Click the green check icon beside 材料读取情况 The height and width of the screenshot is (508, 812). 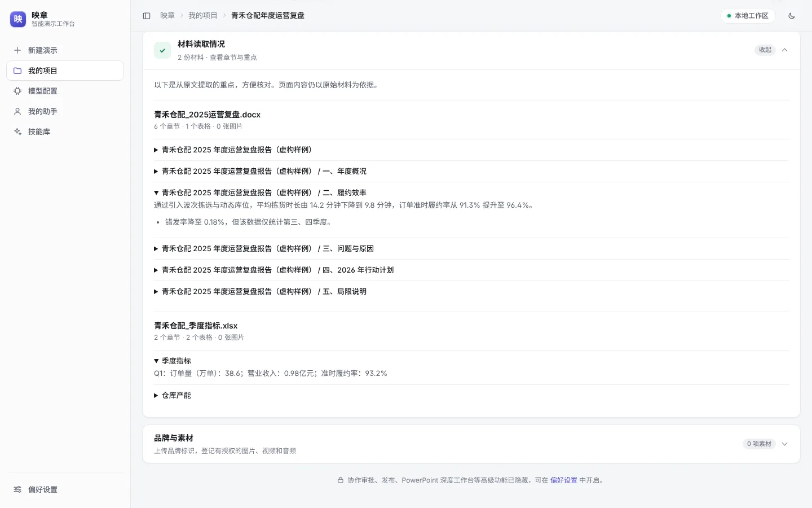tap(162, 50)
